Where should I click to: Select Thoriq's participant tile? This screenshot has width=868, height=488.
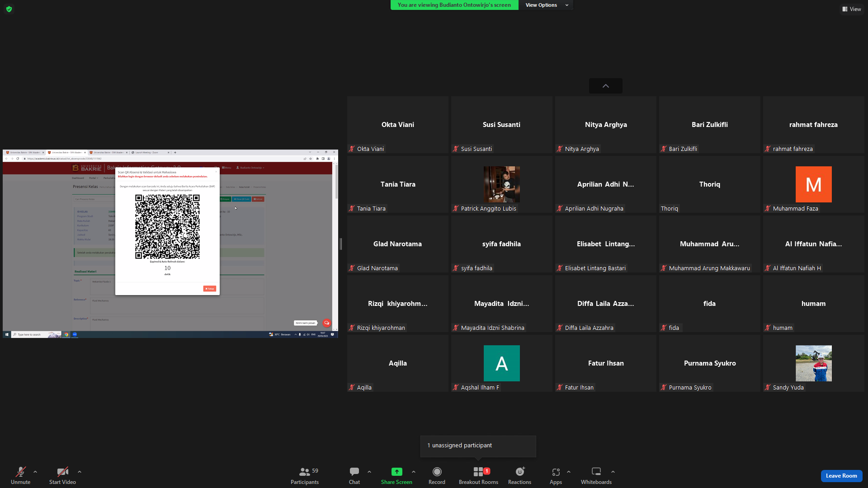click(710, 184)
